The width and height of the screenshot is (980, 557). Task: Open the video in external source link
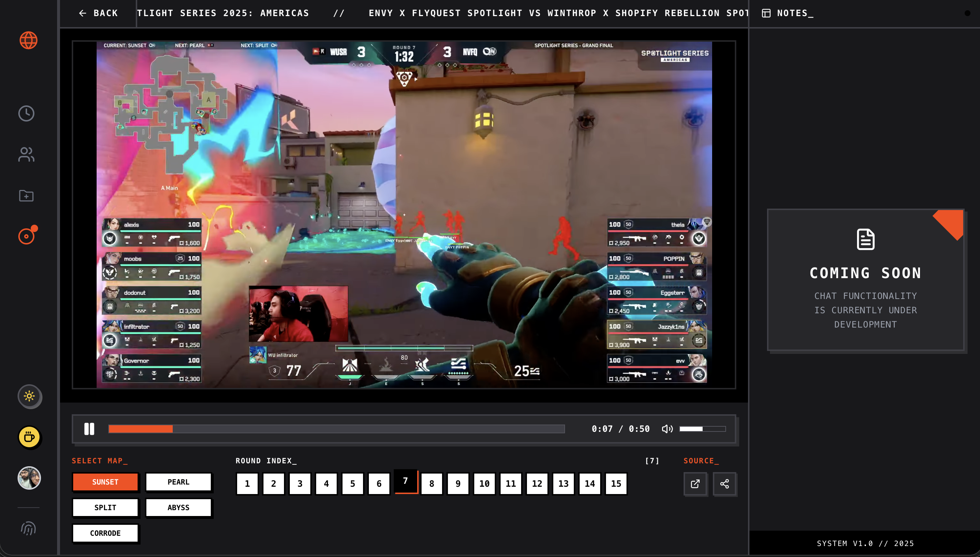(695, 484)
